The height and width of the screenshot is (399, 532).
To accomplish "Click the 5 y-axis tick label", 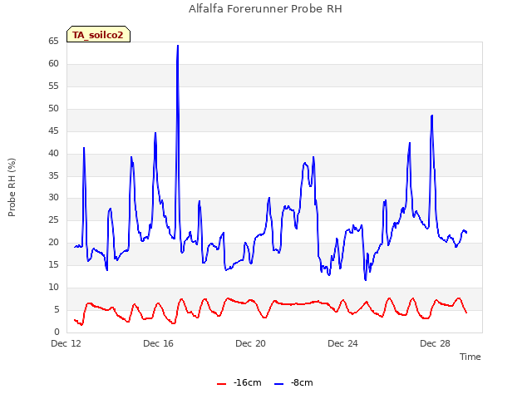I will click(x=57, y=309).
